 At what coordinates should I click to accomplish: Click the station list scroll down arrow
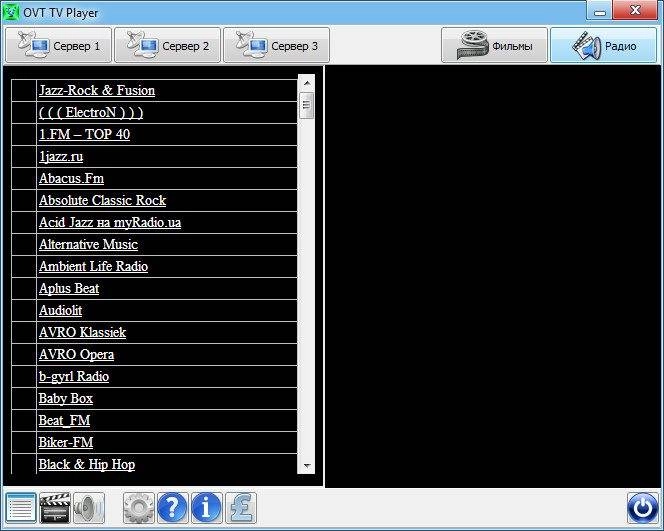(307, 466)
